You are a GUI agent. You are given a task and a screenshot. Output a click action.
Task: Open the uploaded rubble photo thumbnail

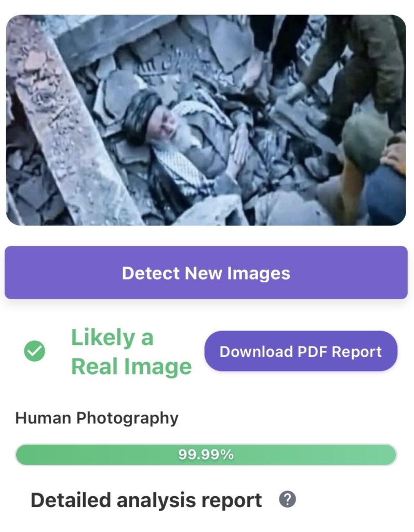[x=206, y=120]
